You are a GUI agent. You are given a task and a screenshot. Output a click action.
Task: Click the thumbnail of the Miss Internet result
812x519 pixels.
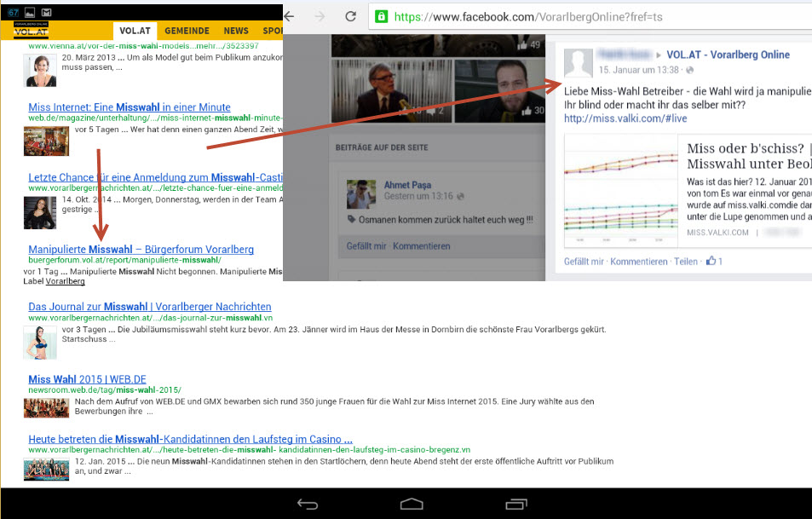pyautogui.click(x=46, y=141)
